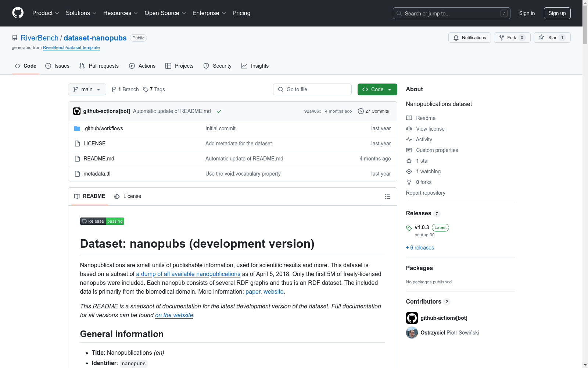Expand the Product menu
Image resolution: width=588 pixels, height=368 pixels.
click(x=46, y=13)
